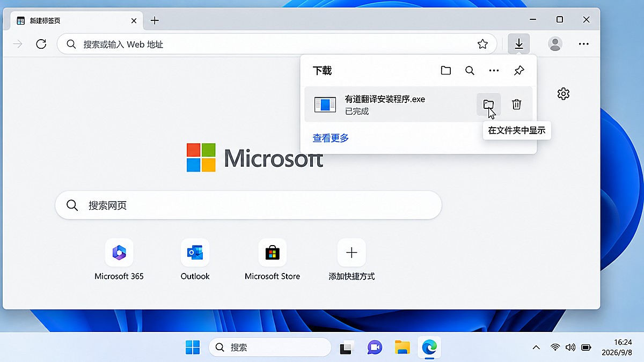Open the Windows Start menu
The image size is (644, 362).
[x=193, y=348]
